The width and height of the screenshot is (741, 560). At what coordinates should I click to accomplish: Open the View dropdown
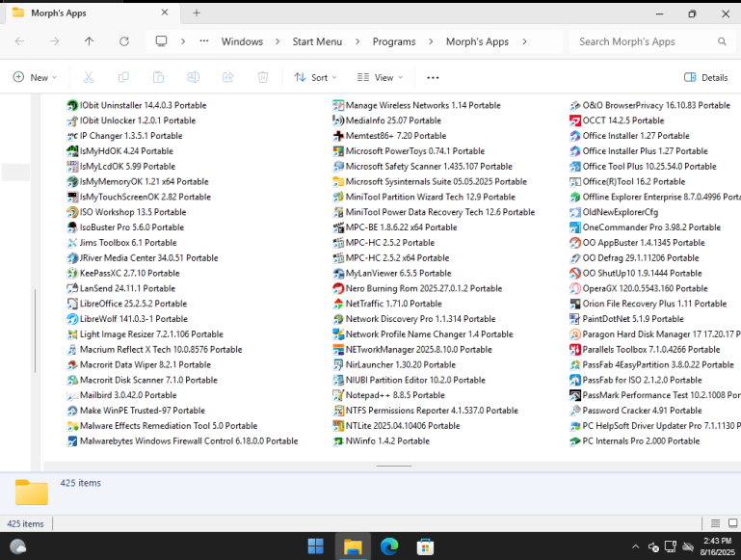381,77
